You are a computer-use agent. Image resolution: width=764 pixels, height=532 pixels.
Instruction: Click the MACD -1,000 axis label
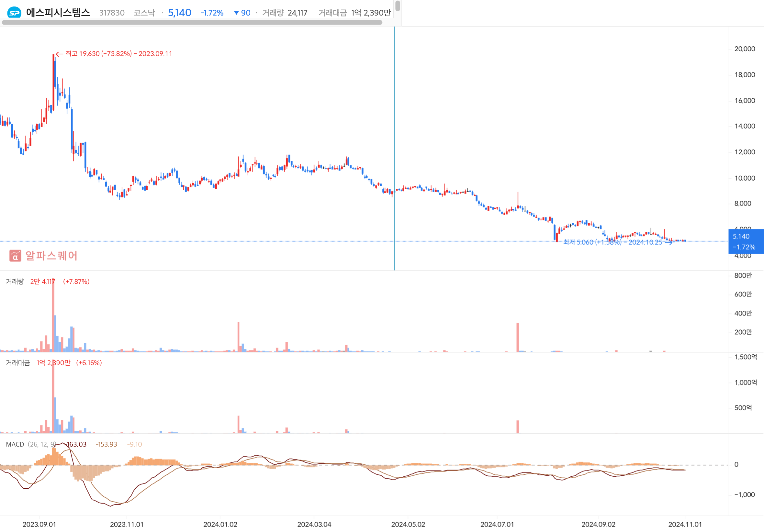click(x=744, y=495)
